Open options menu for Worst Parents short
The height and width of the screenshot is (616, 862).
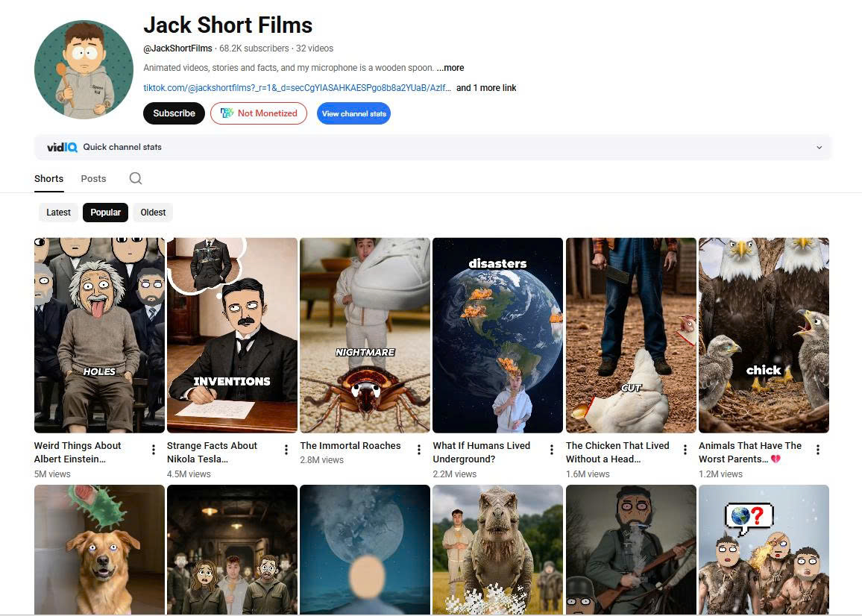(x=818, y=450)
